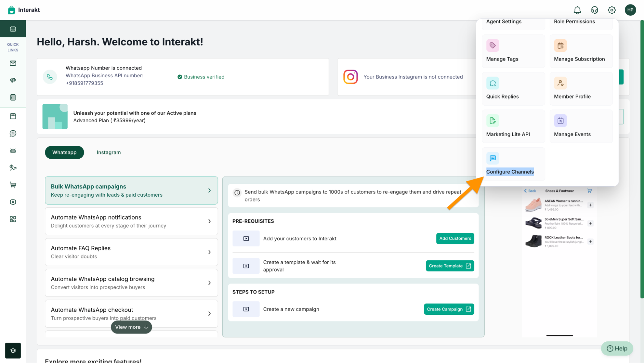Expand Automate WhatsApp catalog browsing section

[131, 283]
